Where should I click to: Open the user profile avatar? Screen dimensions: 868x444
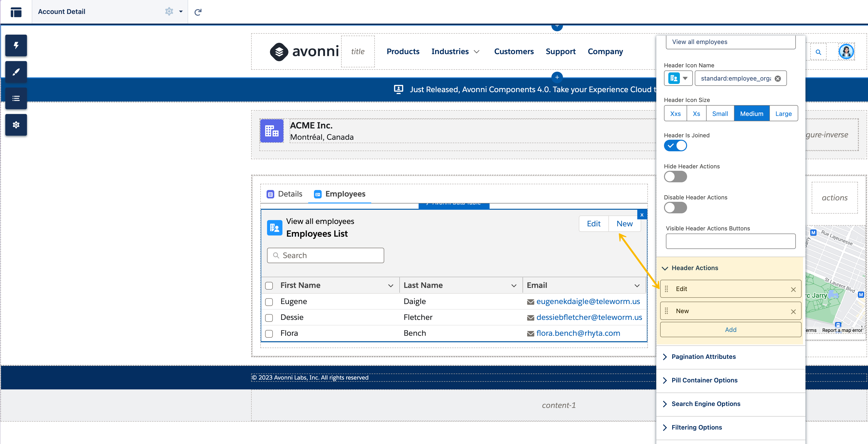coord(846,51)
